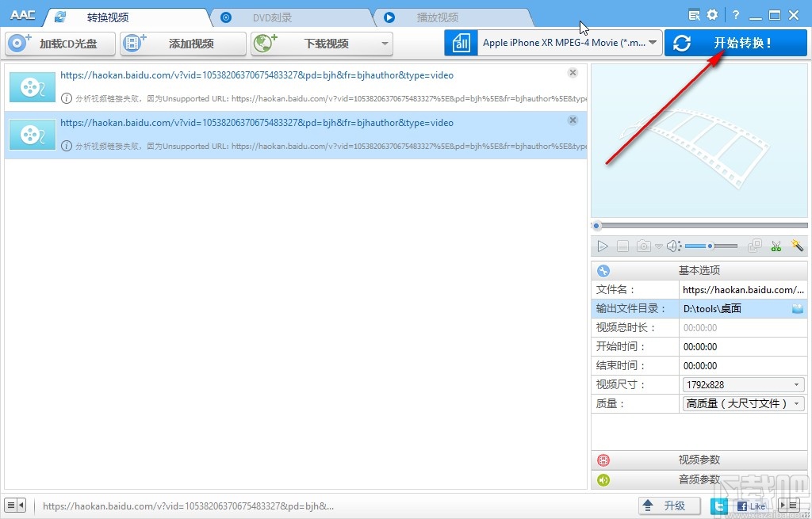The height and width of the screenshot is (519, 812).
Task: Open help question mark icon
Action: click(x=736, y=15)
